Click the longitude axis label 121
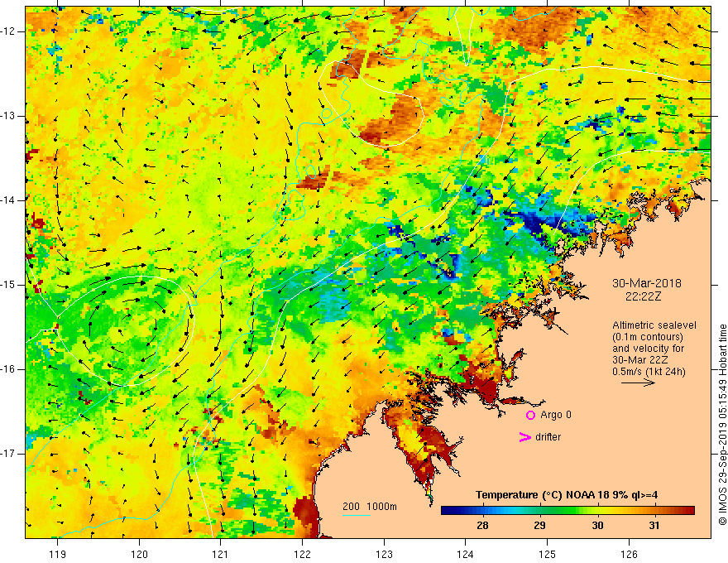This screenshot has width=728, height=563. point(220,554)
